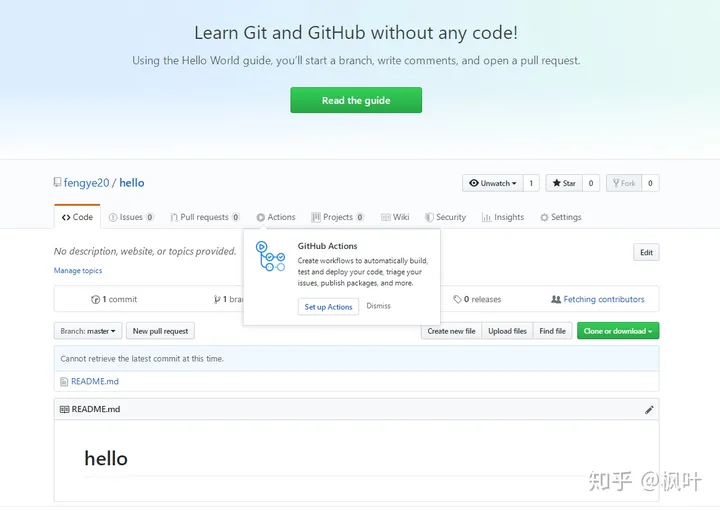Click Set up Actions button
This screenshot has width=720, height=511.
coord(328,307)
